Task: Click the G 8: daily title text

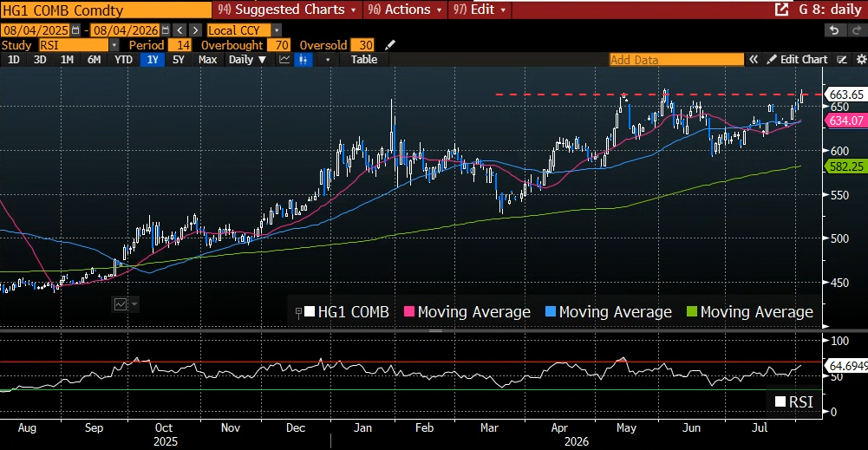Action: point(830,10)
